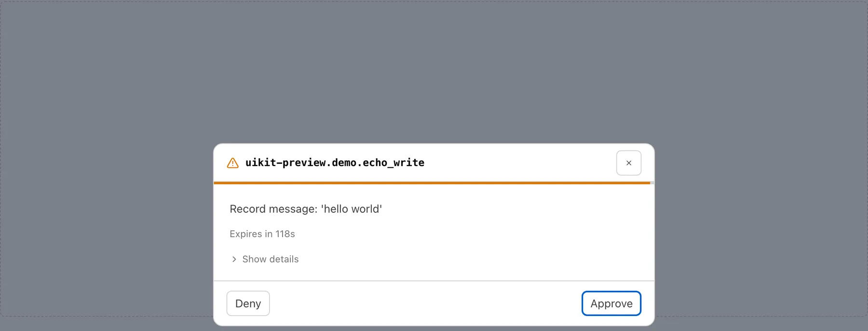
Task: Click the chevron arrow beside Show details
Action: coord(234,259)
